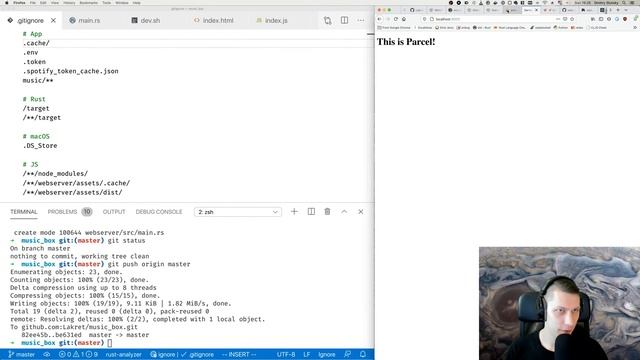
Task: Click the '.DS_Store' line in editor
Action: pos(40,146)
